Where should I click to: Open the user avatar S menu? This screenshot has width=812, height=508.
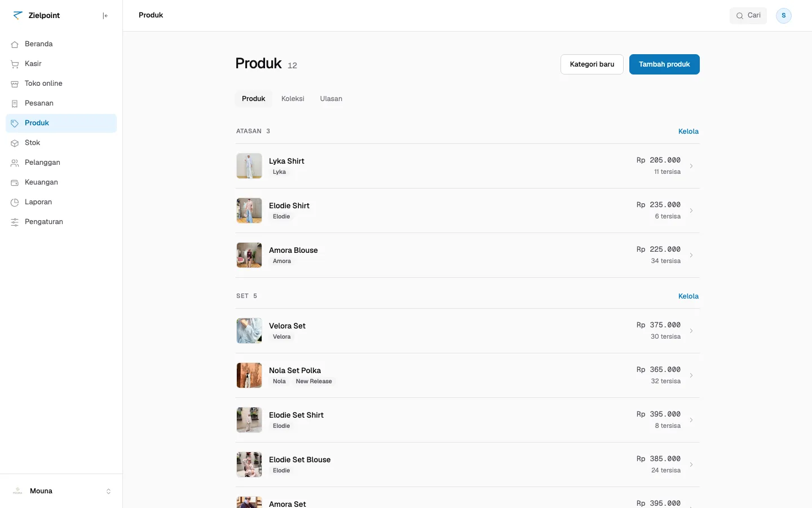point(784,16)
